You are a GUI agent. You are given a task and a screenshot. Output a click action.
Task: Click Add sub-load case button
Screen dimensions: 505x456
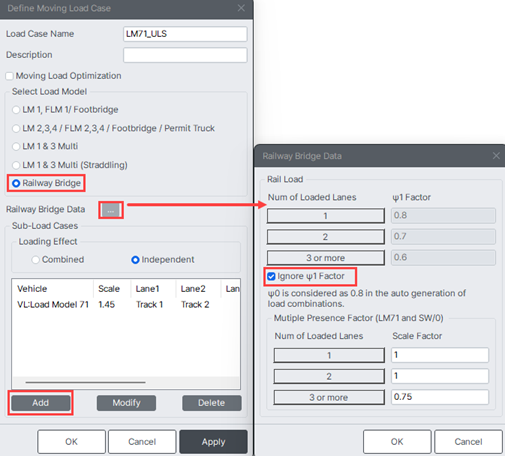(x=41, y=403)
